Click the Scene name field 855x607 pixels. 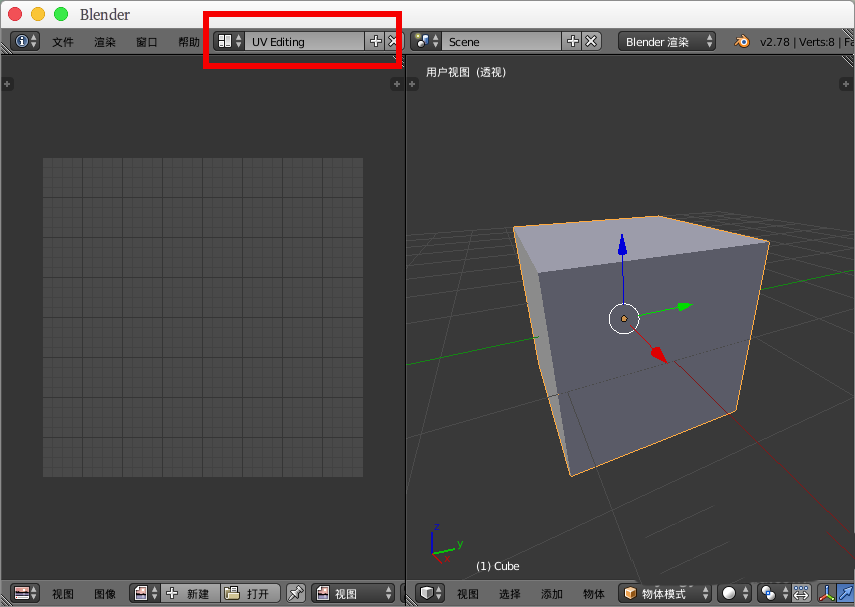[501, 41]
